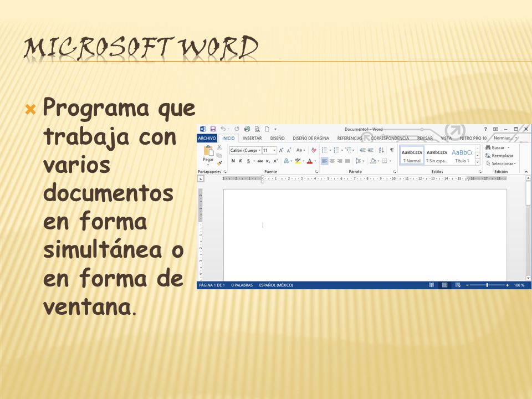Switch to print layout view in status bar
Viewport: 532px width, 399px height.
(x=445, y=285)
